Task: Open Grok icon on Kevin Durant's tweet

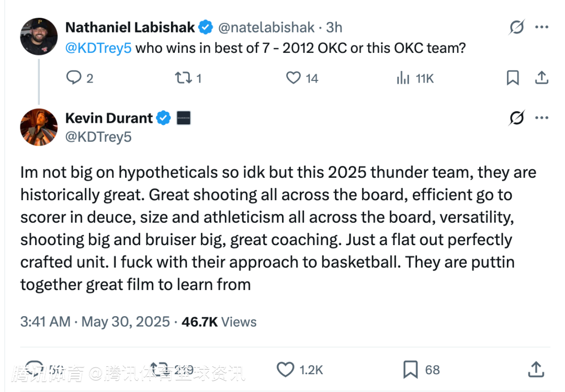Action: click(x=517, y=118)
